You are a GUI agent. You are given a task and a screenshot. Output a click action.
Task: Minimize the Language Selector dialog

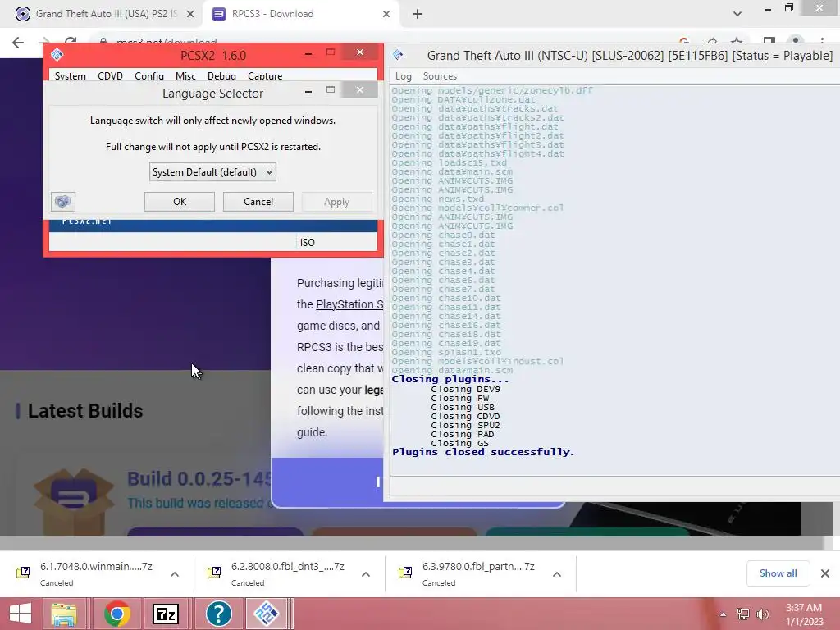[308, 91]
